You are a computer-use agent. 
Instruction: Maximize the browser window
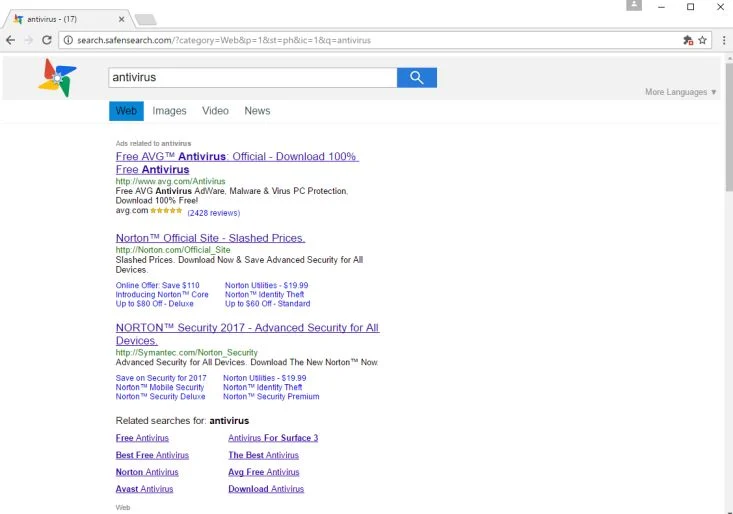[690, 7]
